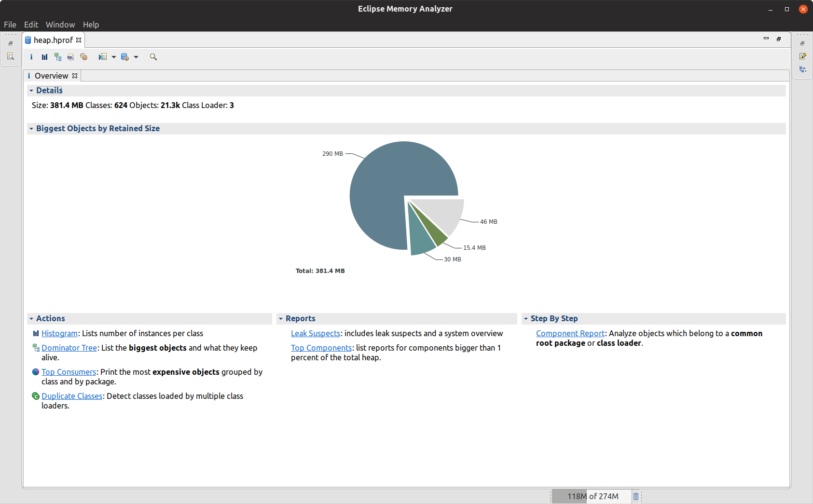Screen dimensions: 813x504
Task: Open the Notes view icon in right trim
Action: tap(803, 56)
